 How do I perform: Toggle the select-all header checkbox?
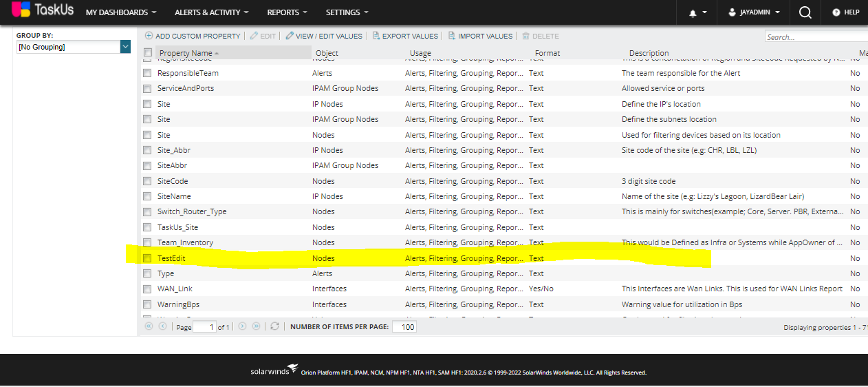[x=147, y=52]
